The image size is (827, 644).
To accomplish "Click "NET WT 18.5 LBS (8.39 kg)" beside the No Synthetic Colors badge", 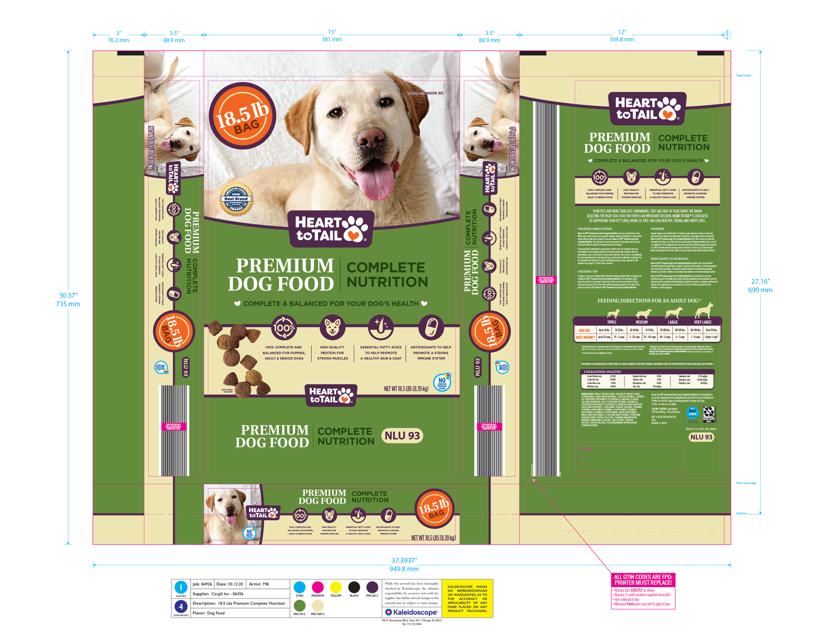I will (x=406, y=389).
